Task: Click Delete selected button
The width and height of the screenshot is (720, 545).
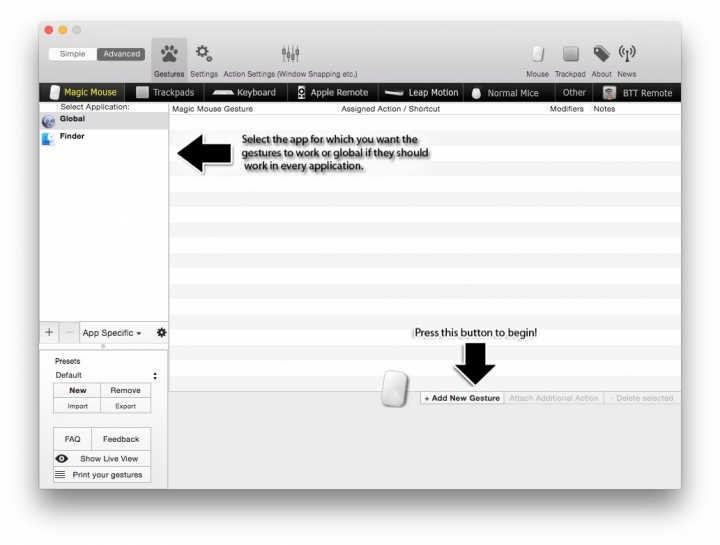Action: coord(642,398)
